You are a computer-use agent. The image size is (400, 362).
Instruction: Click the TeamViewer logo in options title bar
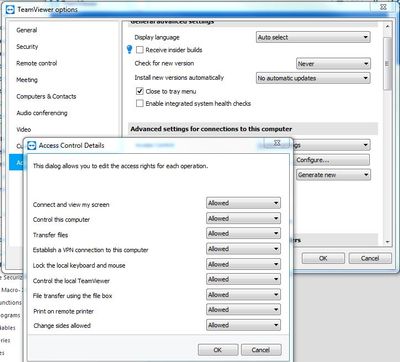click(10, 10)
